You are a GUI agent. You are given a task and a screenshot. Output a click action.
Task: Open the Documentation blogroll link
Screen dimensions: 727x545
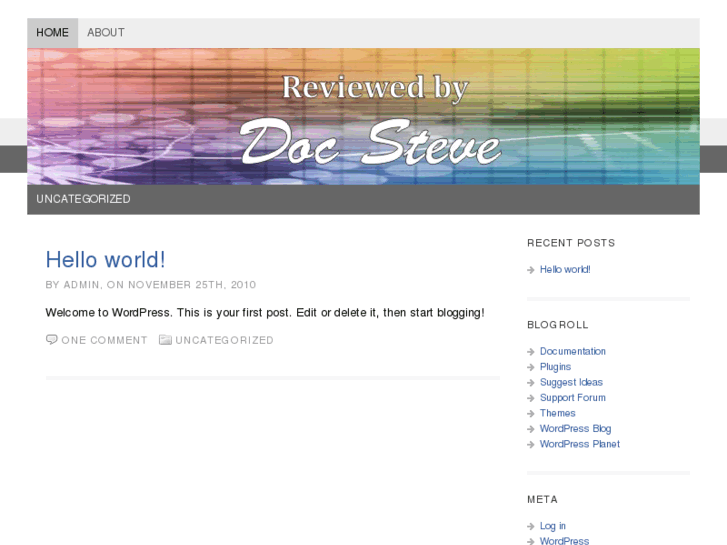pyautogui.click(x=573, y=352)
